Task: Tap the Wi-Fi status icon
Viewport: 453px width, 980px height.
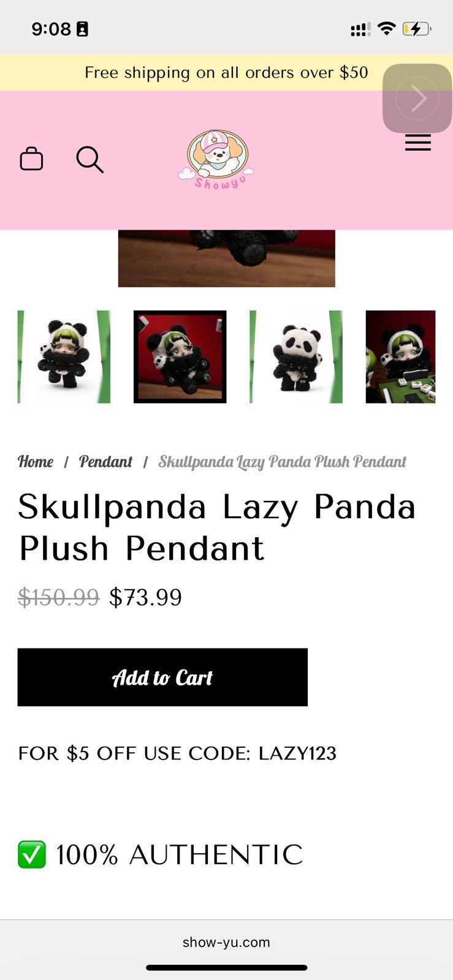Action: [x=386, y=28]
